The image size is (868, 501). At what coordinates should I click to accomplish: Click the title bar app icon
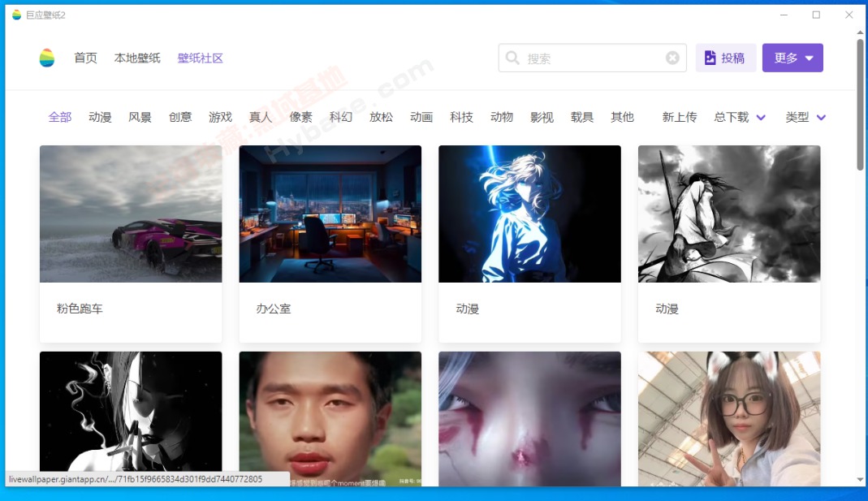pos(16,15)
